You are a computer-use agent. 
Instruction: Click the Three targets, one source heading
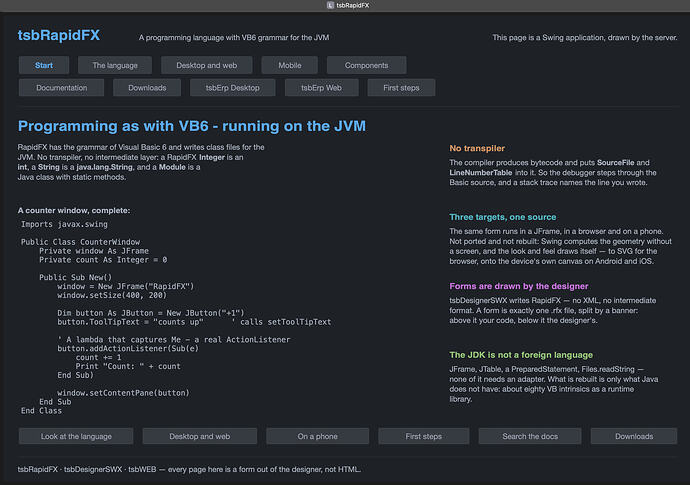coord(503,217)
